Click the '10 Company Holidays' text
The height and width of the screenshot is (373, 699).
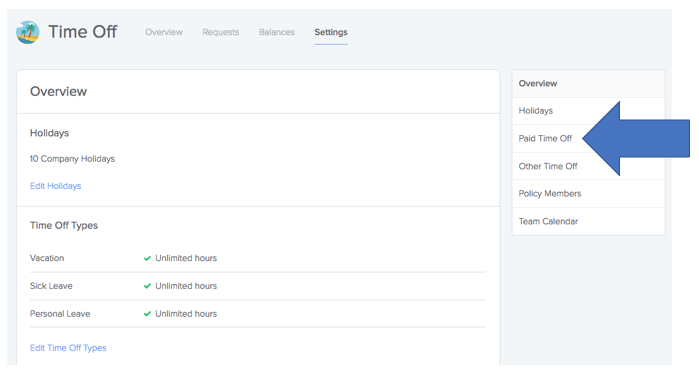tap(72, 159)
